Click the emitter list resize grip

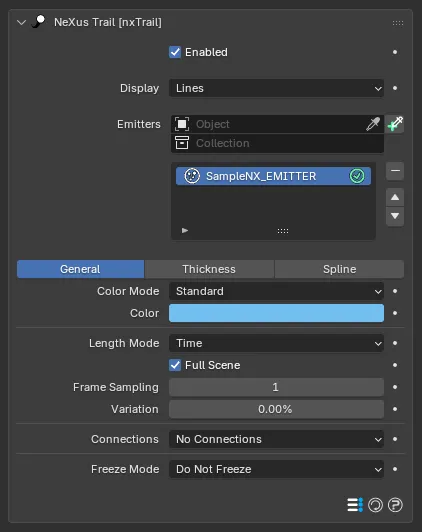click(283, 231)
